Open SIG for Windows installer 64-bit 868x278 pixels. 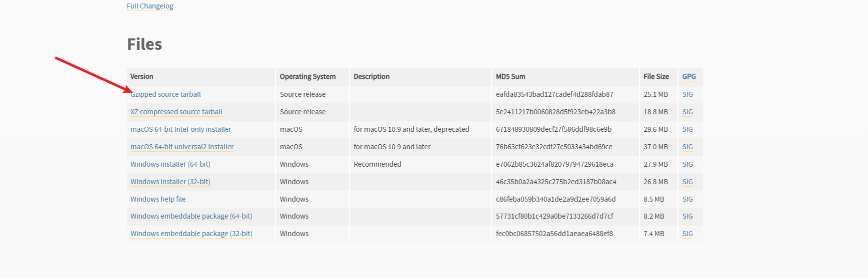[687, 164]
